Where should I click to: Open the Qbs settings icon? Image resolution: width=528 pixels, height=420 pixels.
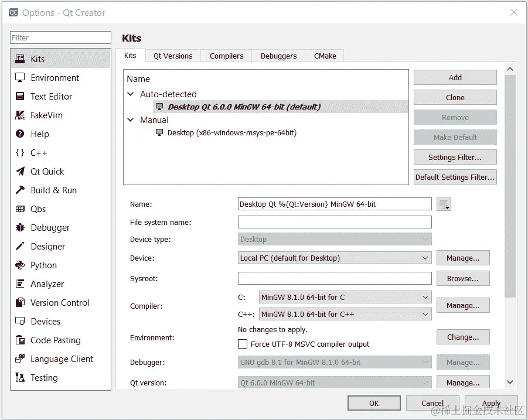pos(20,209)
